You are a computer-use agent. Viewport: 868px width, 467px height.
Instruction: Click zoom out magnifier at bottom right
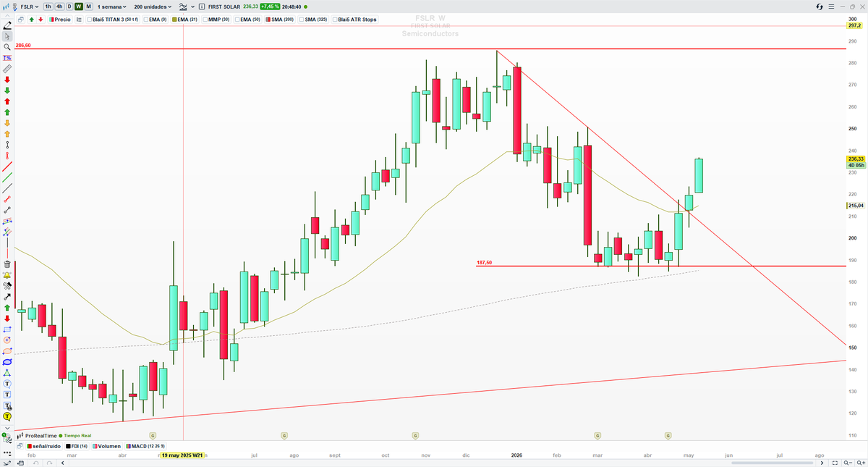(x=848, y=463)
